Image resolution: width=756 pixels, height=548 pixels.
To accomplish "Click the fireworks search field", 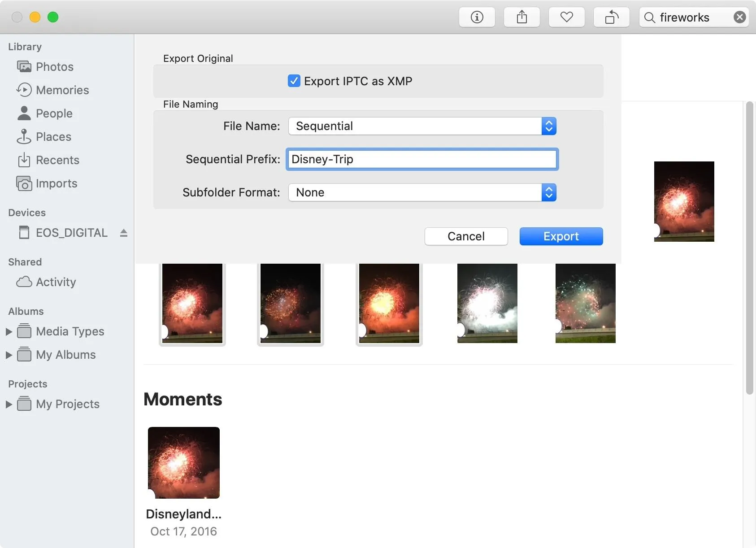I will [694, 17].
